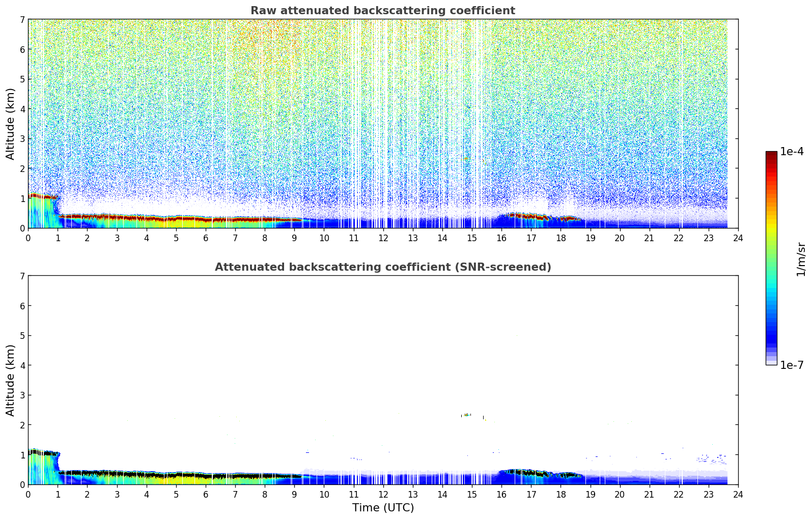
Task: Click the "Attenuated backscattering coefficient (SNR-screened)" title
Action: [x=382, y=267]
